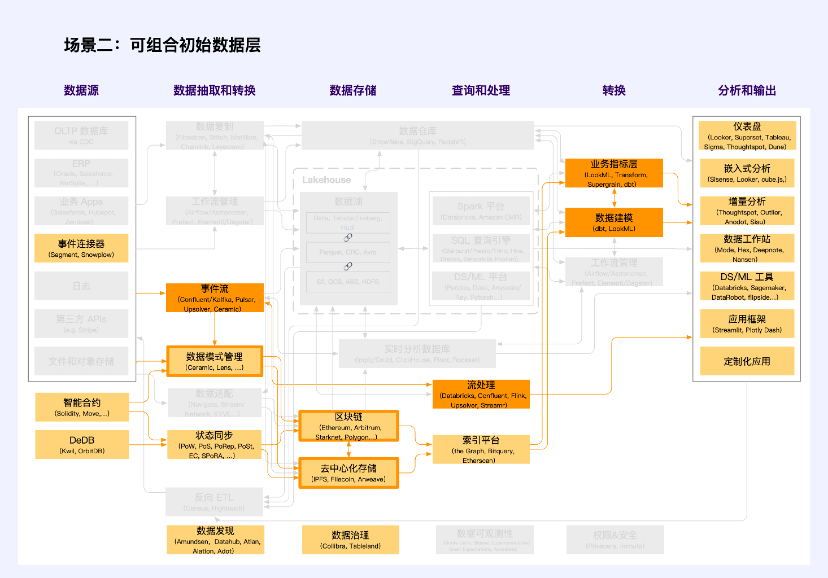Click the 去中心化存储 (IPFS, Filecoin) box

tap(348, 472)
